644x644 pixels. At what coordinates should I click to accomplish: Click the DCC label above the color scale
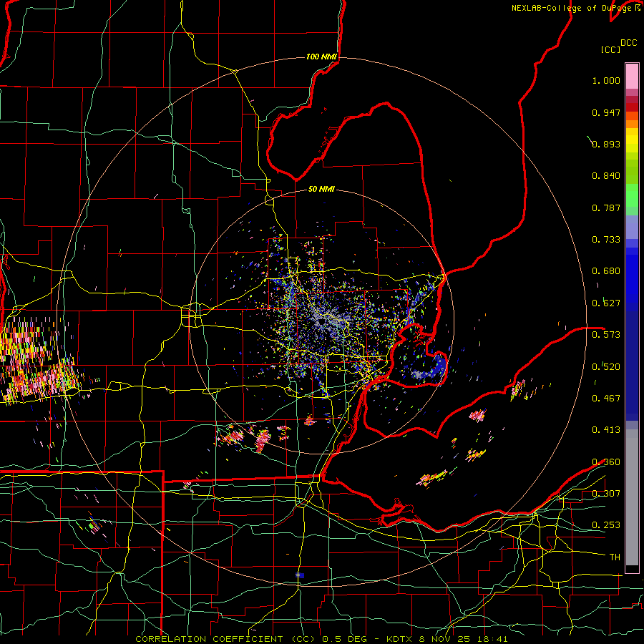628,43
